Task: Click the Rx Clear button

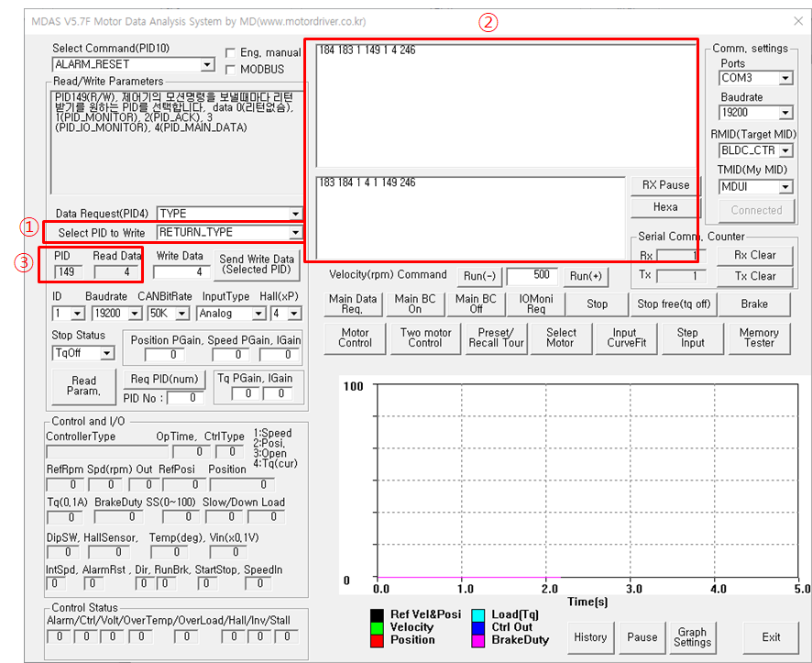Action: pyautogui.click(x=754, y=255)
